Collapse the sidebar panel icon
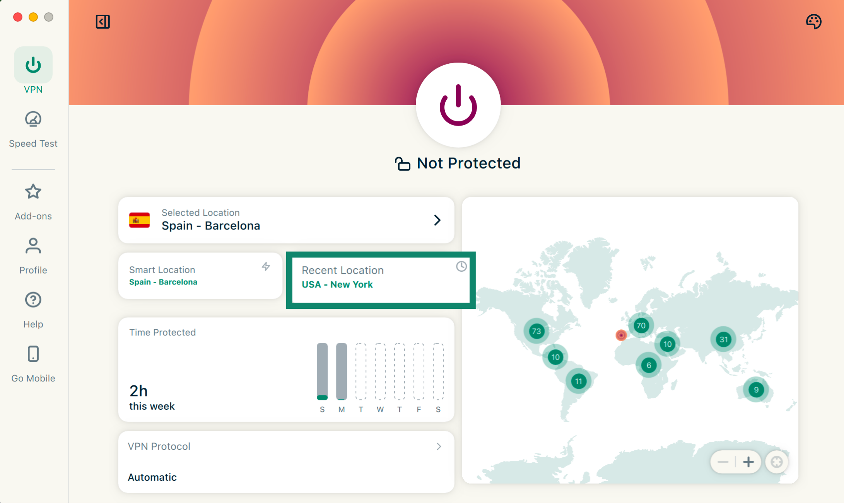 click(x=103, y=22)
